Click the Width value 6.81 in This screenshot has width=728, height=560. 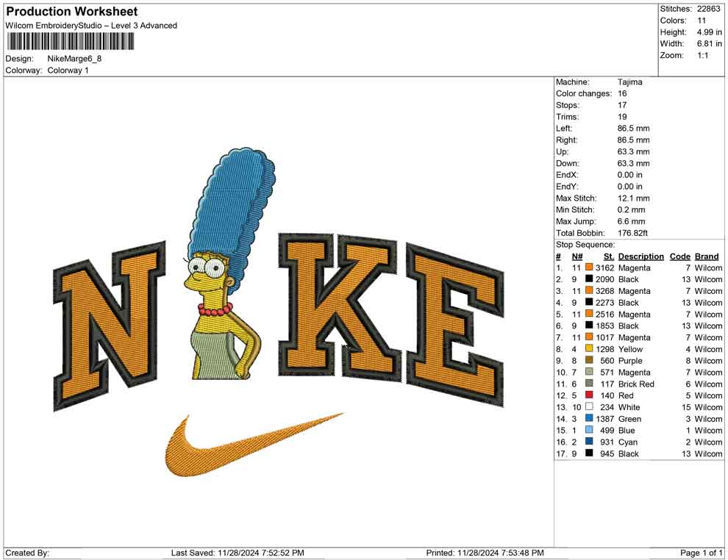coord(709,43)
